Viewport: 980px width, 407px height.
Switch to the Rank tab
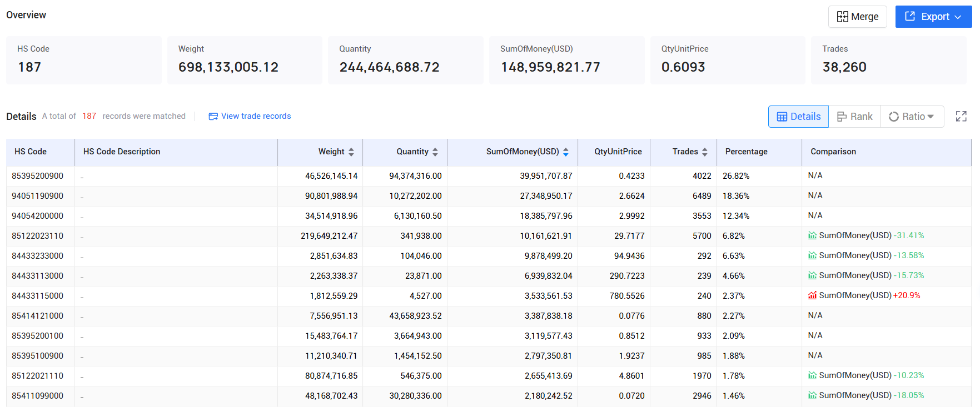tap(854, 117)
